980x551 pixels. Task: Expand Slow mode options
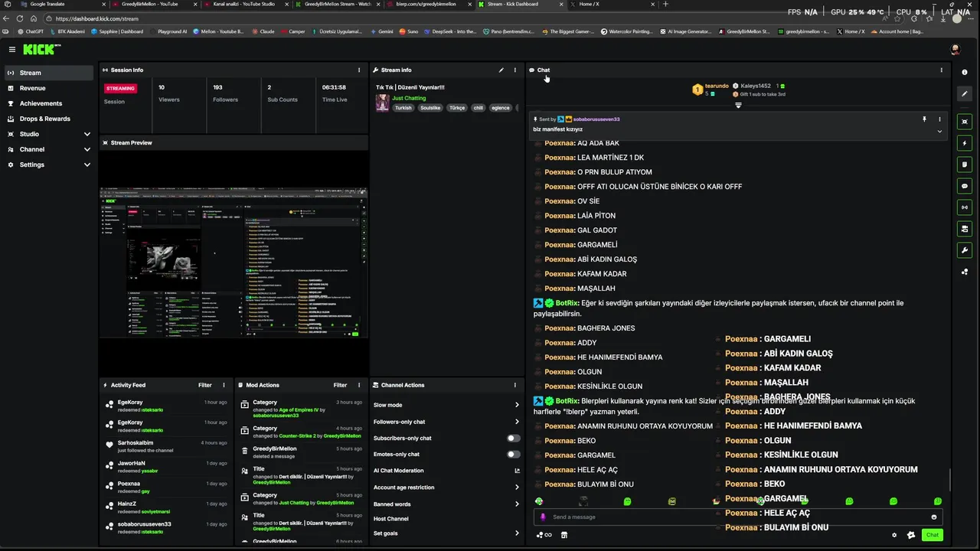coord(517,405)
